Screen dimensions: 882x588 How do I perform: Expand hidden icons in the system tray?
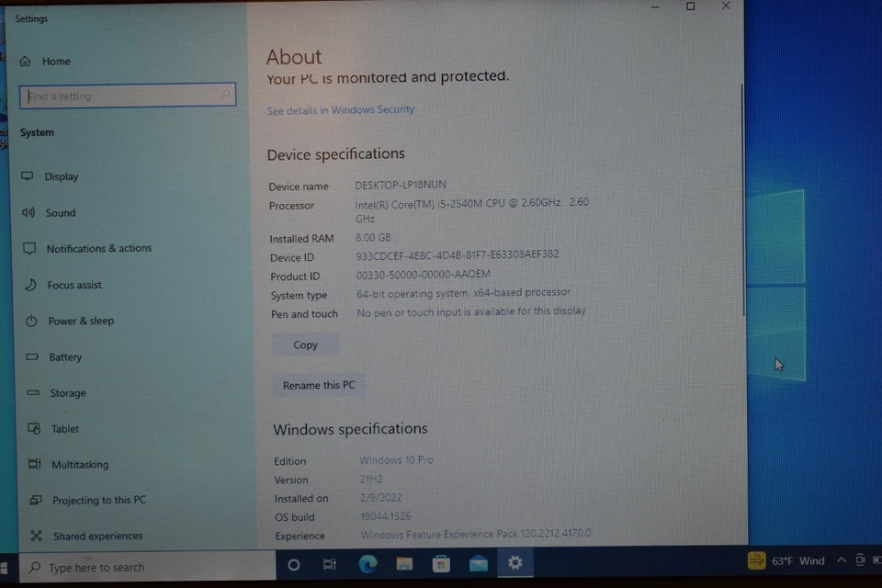pos(841,560)
